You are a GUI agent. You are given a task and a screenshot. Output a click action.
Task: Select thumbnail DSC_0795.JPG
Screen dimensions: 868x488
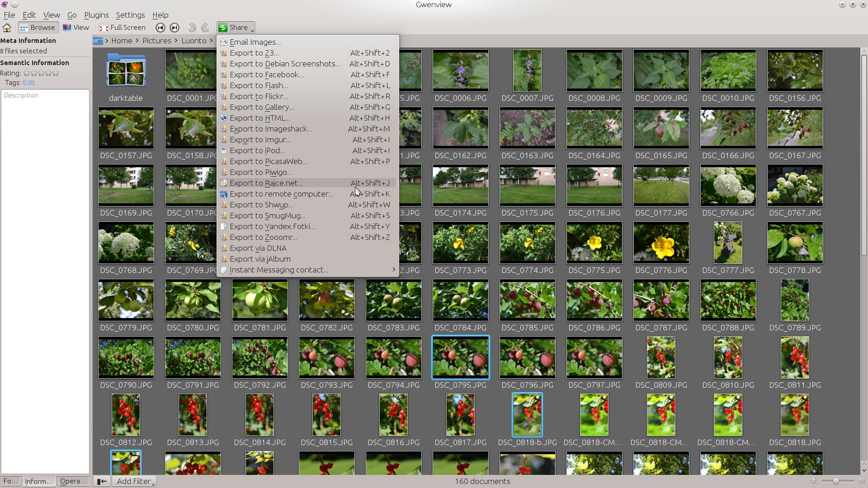(x=460, y=362)
